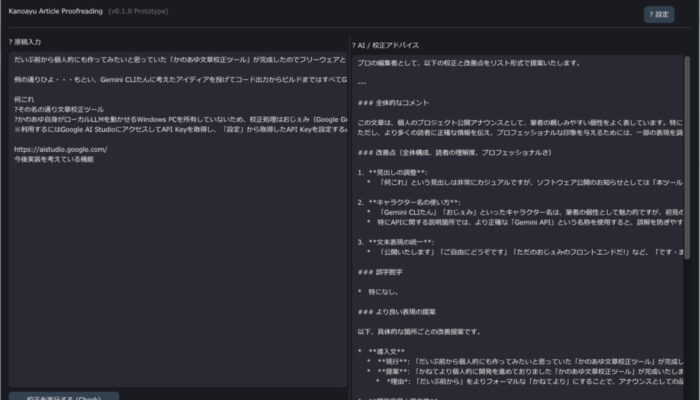
Task: Click the ### 誤字脱字 heading
Action: pos(380,272)
